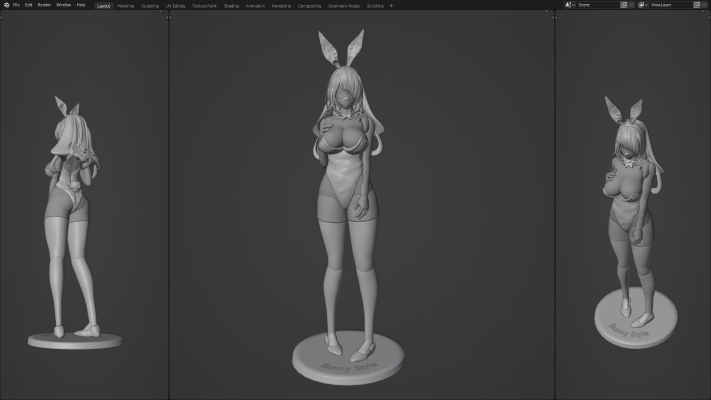Viewport: 711px width, 400px height.
Task: Switch to the Modeling workspace tab
Action: point(125,5)
